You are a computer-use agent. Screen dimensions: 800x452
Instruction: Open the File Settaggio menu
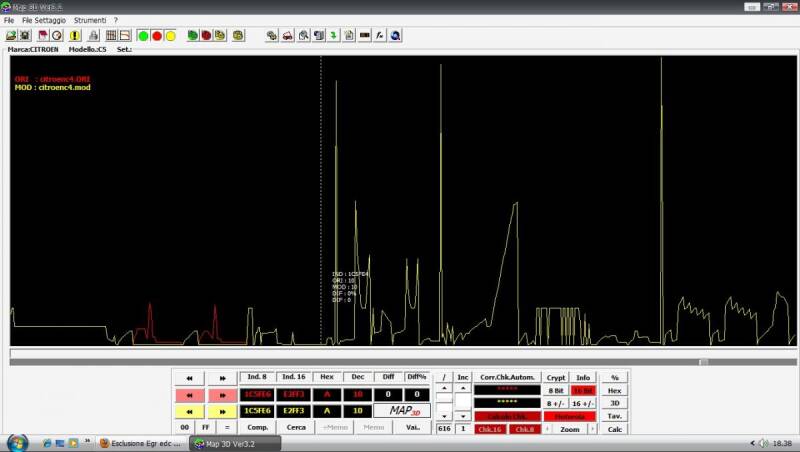coord(44,20)
